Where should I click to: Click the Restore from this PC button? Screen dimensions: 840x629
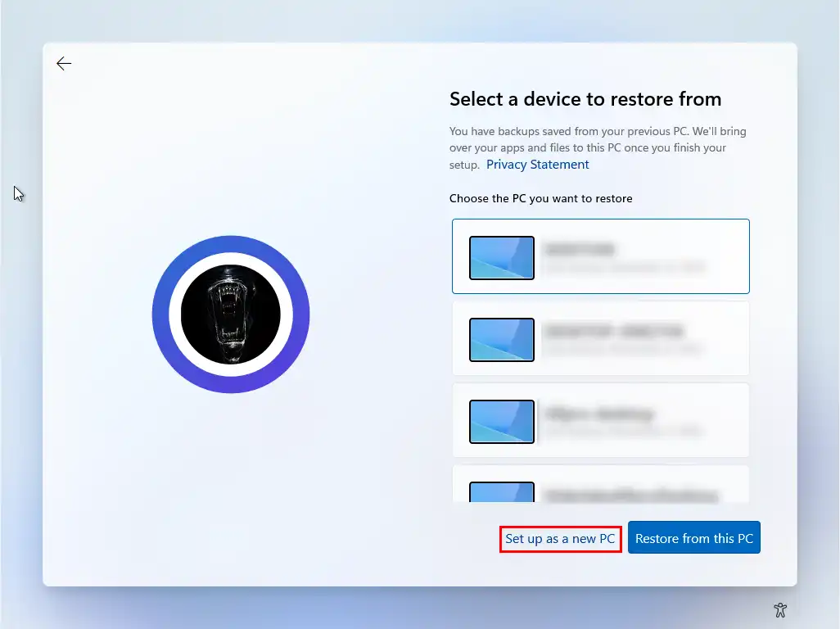click(693, 537)
